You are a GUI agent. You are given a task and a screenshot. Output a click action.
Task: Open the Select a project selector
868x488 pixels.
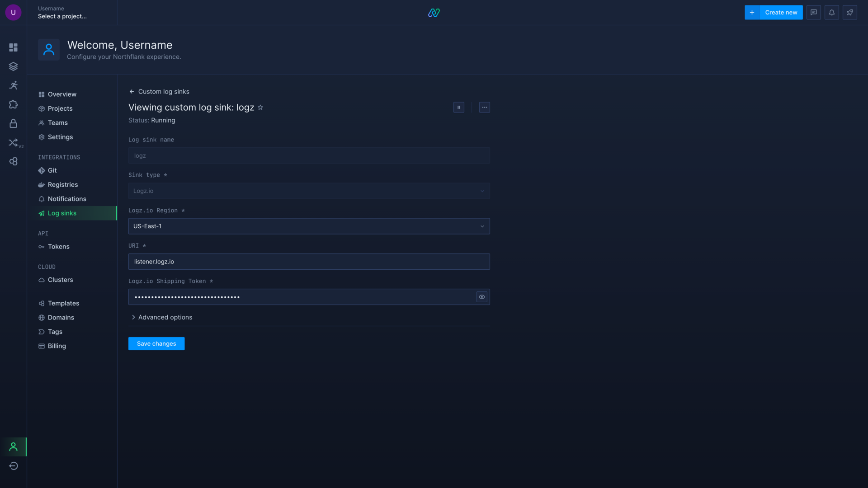pos(62,16)
